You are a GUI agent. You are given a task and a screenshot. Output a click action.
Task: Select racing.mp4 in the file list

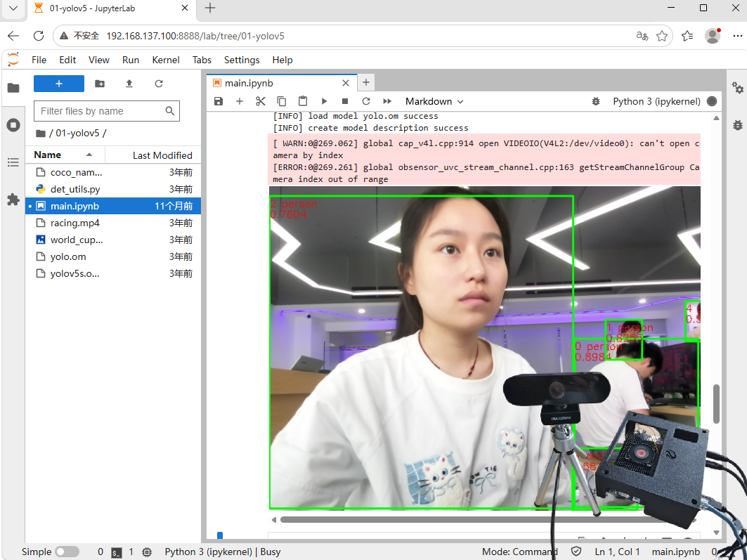click(x=113, y=223)
